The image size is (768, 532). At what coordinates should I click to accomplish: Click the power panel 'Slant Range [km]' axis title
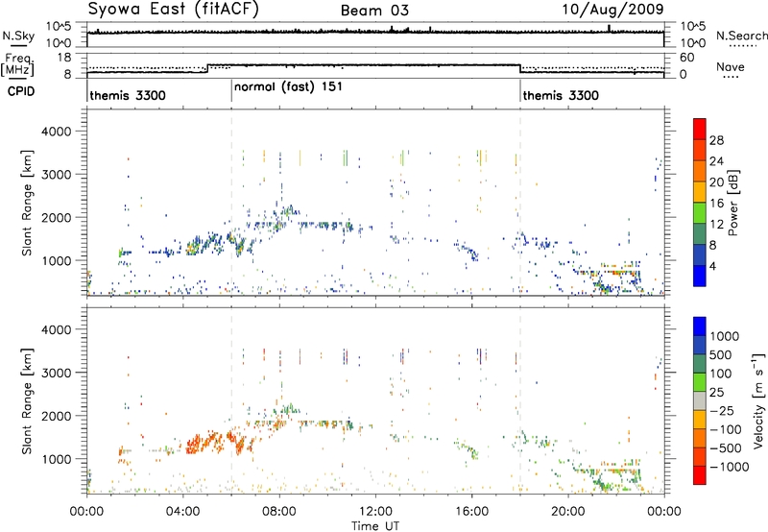27,203
